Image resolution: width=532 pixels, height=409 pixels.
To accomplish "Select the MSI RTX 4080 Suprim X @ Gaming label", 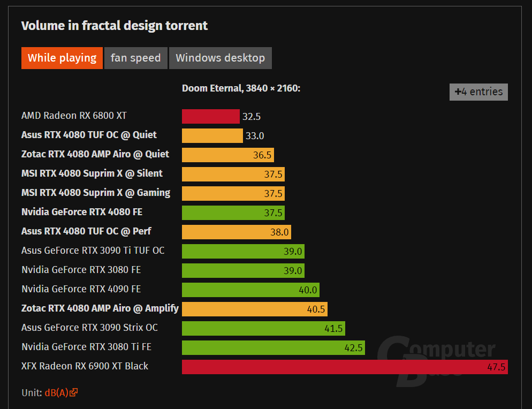I will coord(96,193).
